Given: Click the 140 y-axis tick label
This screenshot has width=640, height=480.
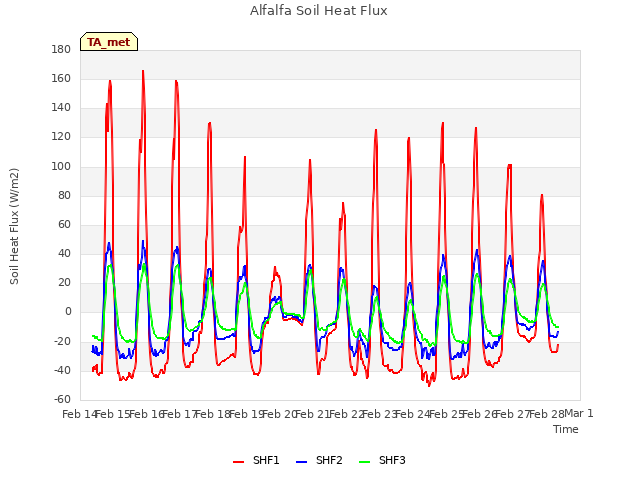Looking at the screenshot, I should click(x=61, y=108).
